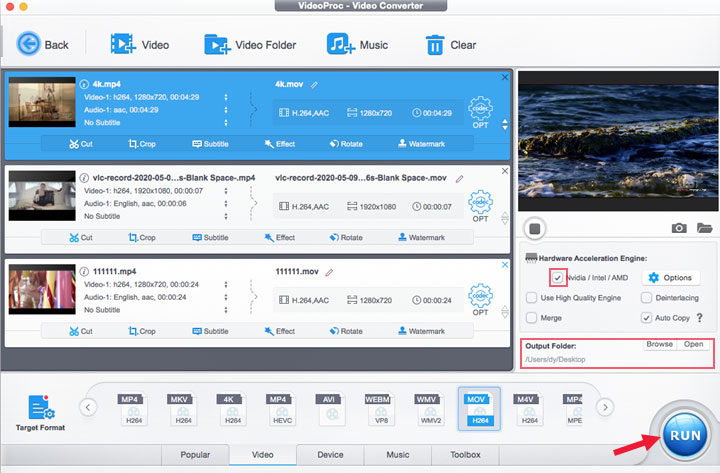Take snapshot with camera icon
Image resolution: width=720 pixels, height=473 pixels.
point(679,228)
